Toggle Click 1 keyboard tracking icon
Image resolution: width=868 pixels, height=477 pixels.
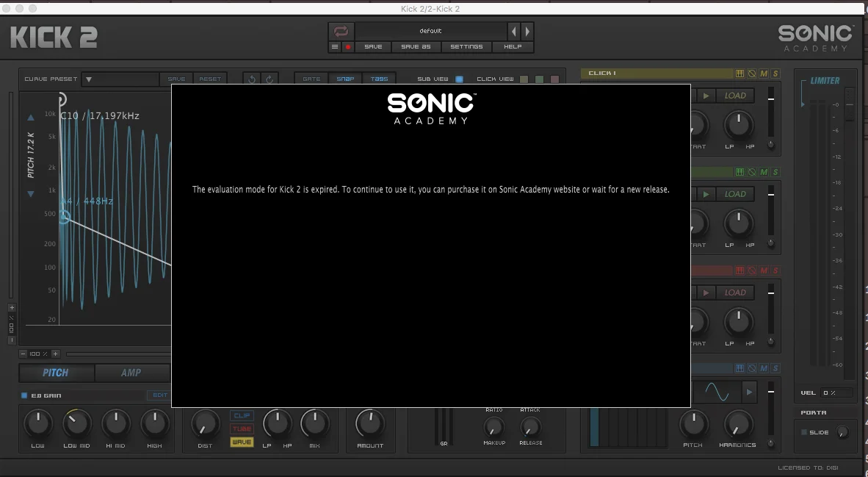[739, 73]
